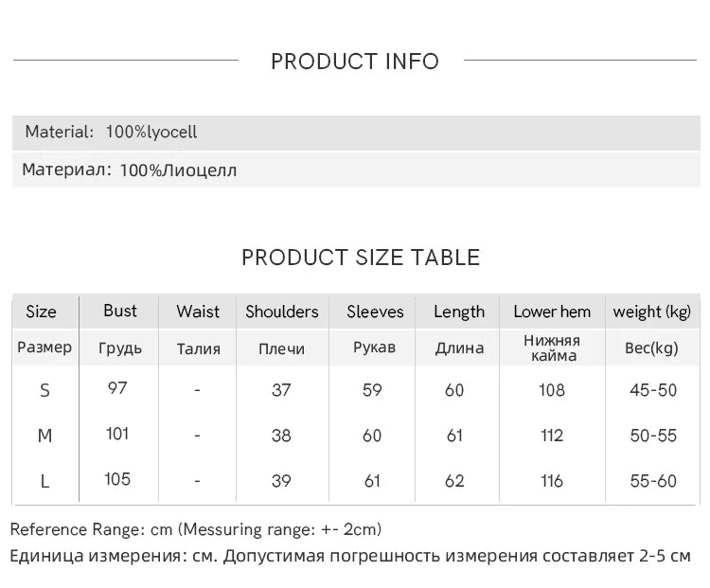Select the M size row label
The image size is (710, 588).
(44, 436)
